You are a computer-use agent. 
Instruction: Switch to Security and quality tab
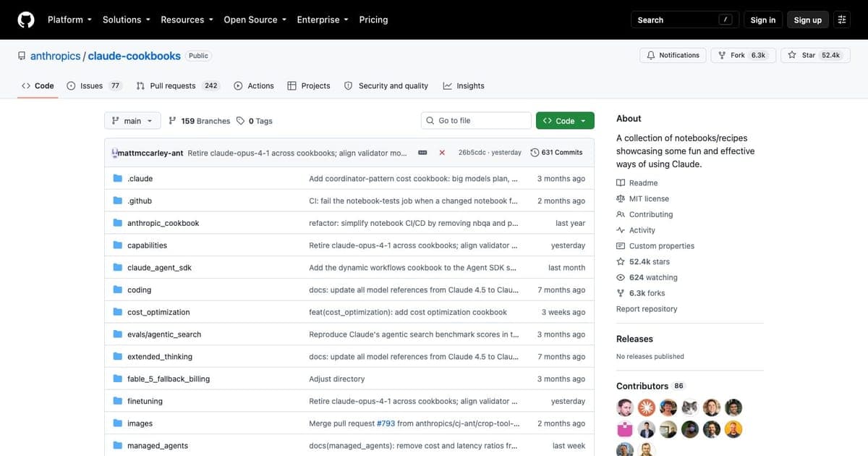tap(386, 85)
